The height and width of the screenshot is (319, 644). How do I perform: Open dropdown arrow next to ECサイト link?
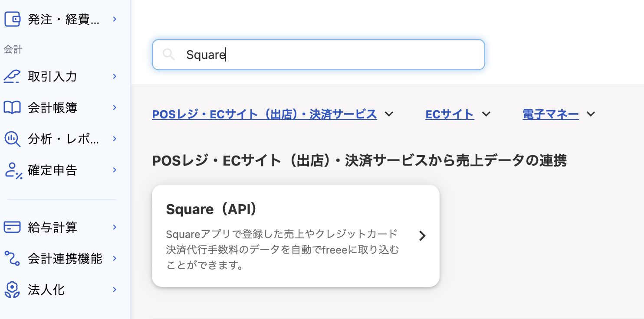[486, 114]
